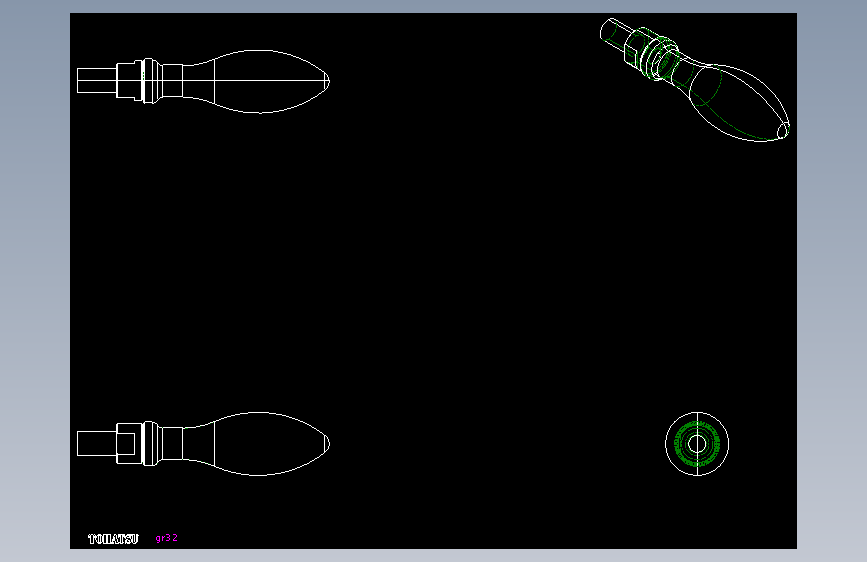The width and height of the screenshot is (867, 562).
Task: Select the magenta gr32 text label
Action: coord(166,538)
